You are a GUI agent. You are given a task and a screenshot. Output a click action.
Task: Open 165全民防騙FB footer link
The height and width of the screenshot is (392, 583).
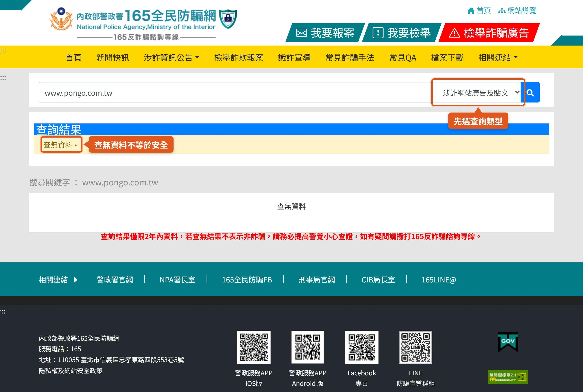(x=247, y=280)
